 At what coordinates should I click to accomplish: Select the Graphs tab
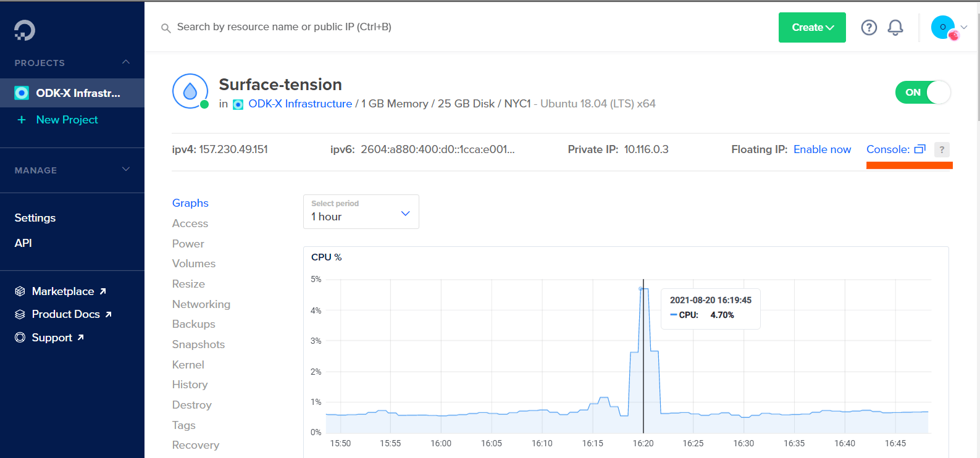(x=190, y=203)
